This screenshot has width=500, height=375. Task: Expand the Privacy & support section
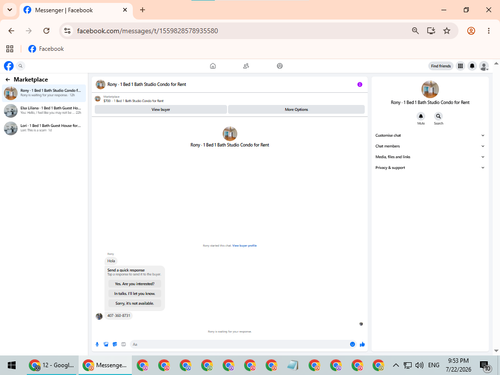(x=430, y=167)
